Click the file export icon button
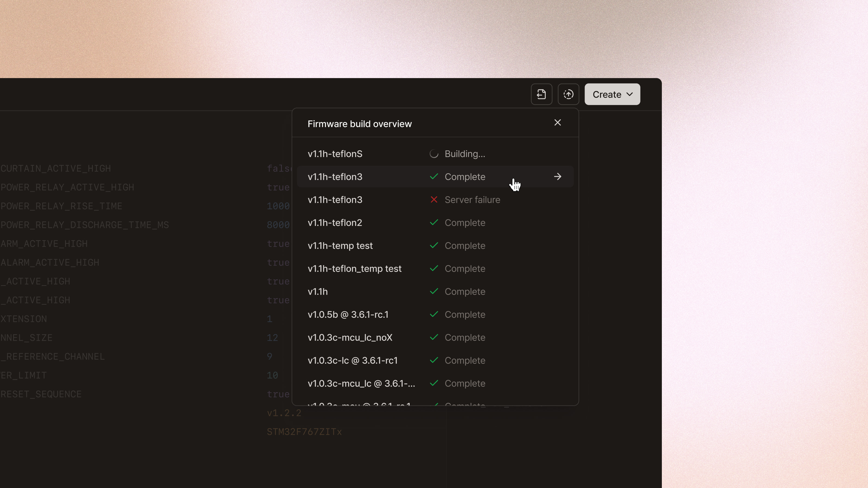The height and width of the screenshot is (488, 868). click(x=541, y=94)
